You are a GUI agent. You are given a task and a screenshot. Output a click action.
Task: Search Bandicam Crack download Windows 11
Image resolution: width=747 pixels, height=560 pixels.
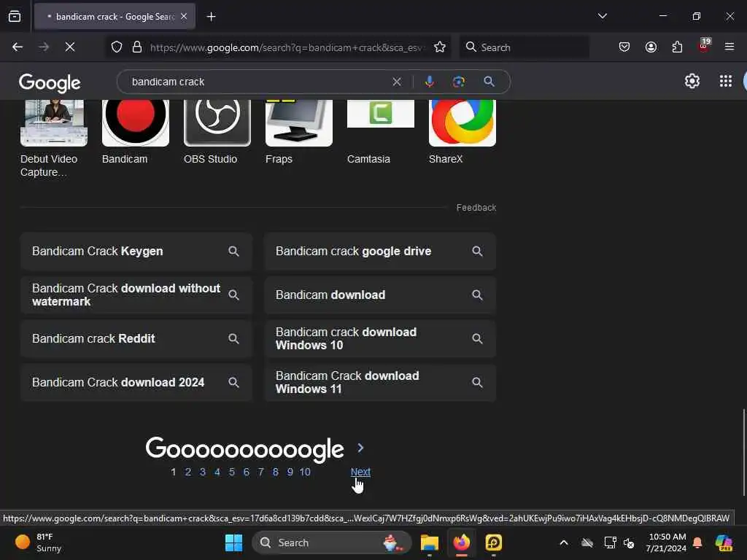click(x=380, y=382)
